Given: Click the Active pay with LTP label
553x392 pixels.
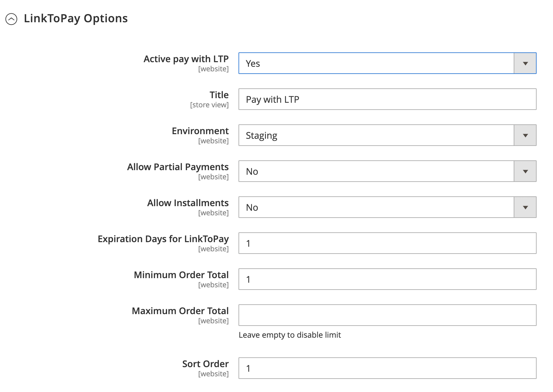Looking at the screenshot, I should point(186,59).
